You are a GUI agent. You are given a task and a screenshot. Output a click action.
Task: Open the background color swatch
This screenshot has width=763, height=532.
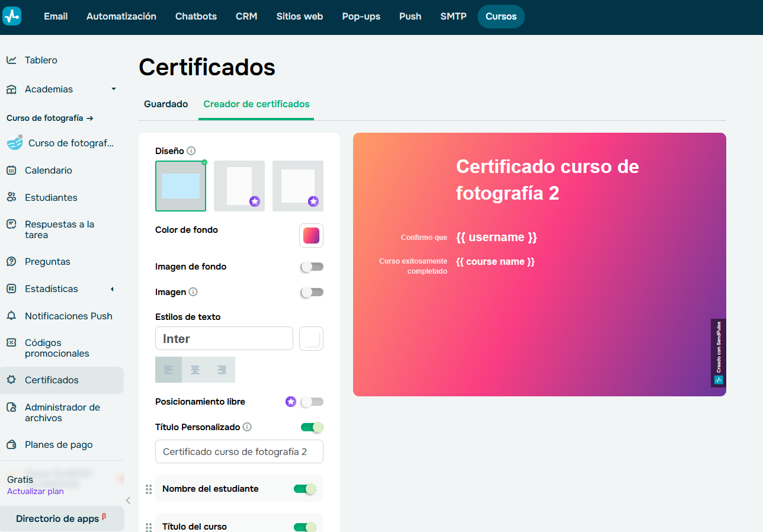tap(312, 235)
